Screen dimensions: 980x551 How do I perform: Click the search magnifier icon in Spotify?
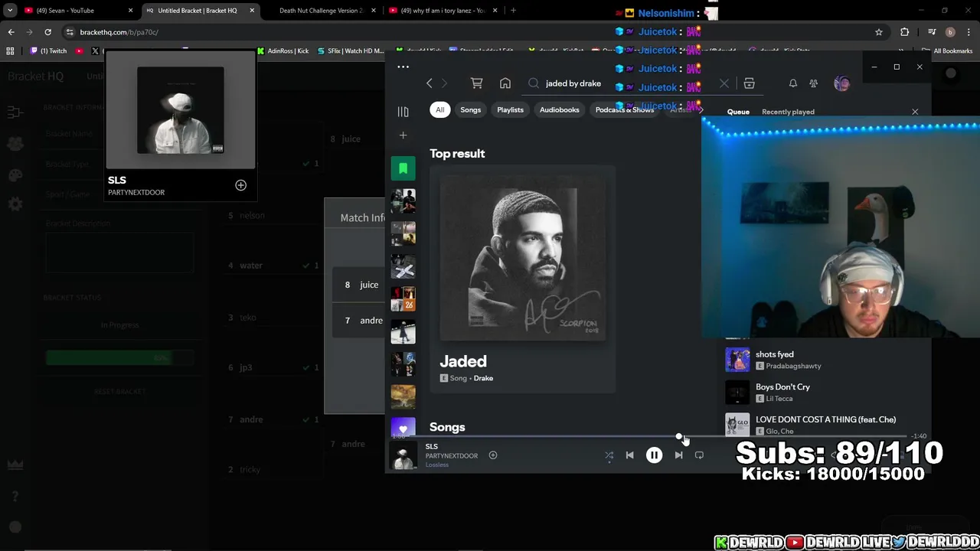click(534, 83)
